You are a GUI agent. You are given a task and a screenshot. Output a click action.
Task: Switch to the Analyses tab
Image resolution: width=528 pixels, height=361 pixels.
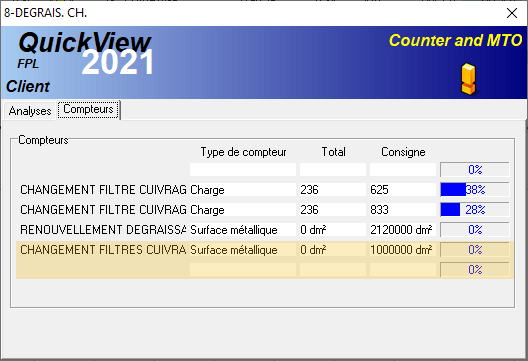(x=30, y=110)
